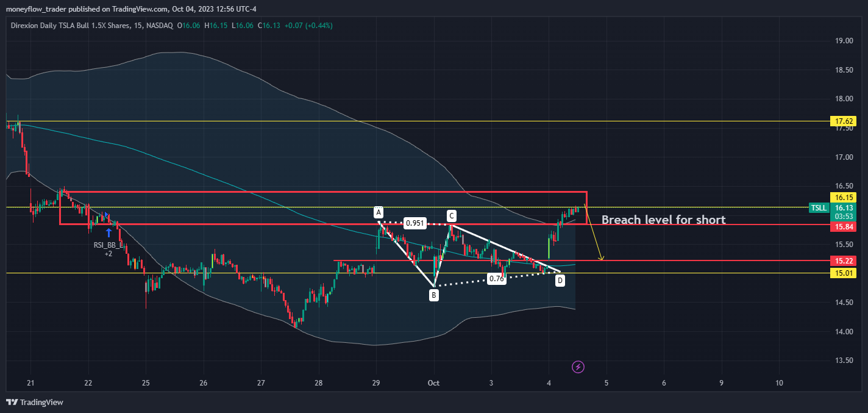Screen dimensions: 868x413
Task: Click the '26' date on the time axis
Action: click(x=204, y=382)
